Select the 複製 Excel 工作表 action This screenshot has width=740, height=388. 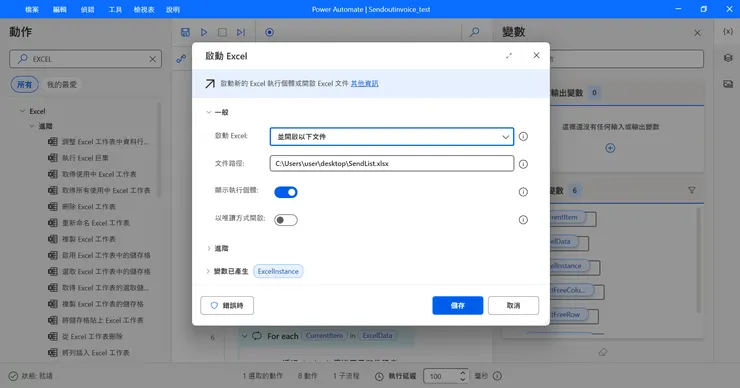pyautogui.click(x=89, y=239)
